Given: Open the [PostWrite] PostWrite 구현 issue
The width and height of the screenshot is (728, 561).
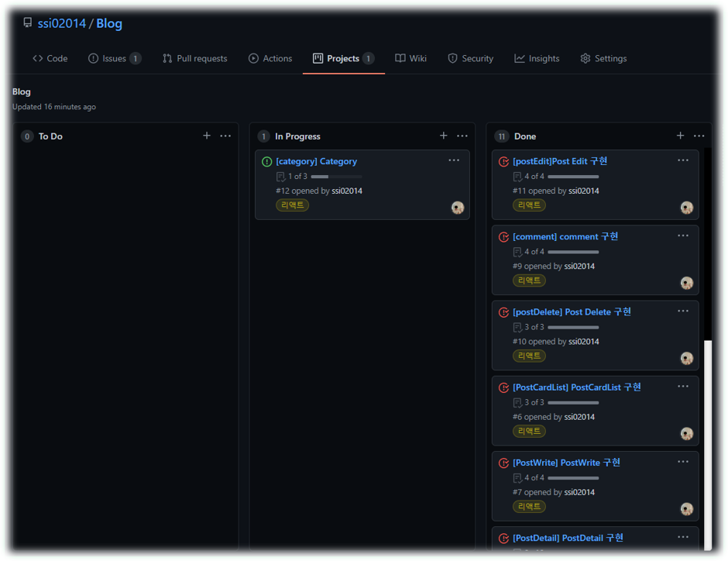Looking at the screenshot, I should click(x=566, y=463).
